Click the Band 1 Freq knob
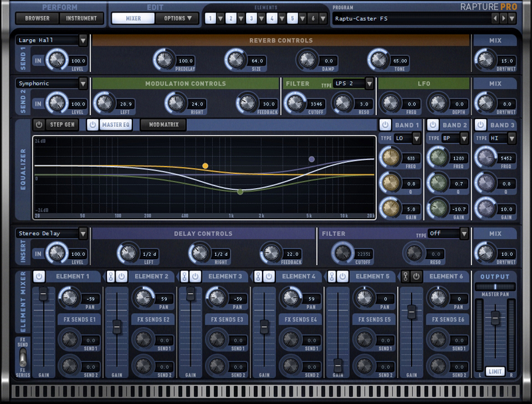This screenshot has width=532, height=404. pyautogui.click(x=388, y=157)
